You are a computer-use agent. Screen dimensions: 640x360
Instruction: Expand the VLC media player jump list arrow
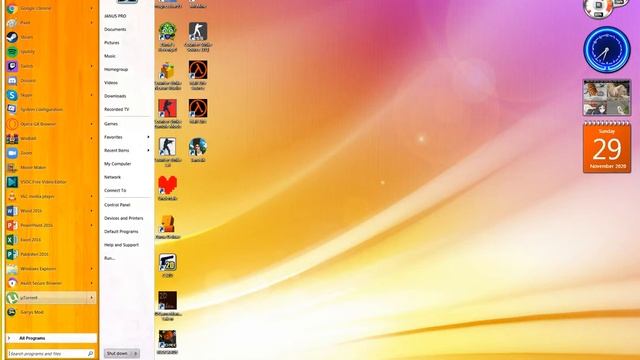click(x=91, y=196)
